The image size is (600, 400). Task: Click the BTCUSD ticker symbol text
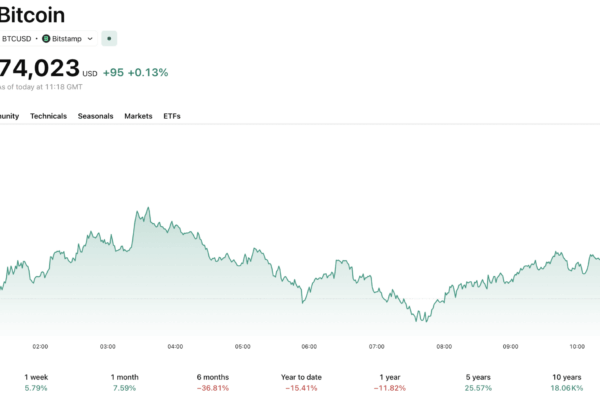click(15, 39)
